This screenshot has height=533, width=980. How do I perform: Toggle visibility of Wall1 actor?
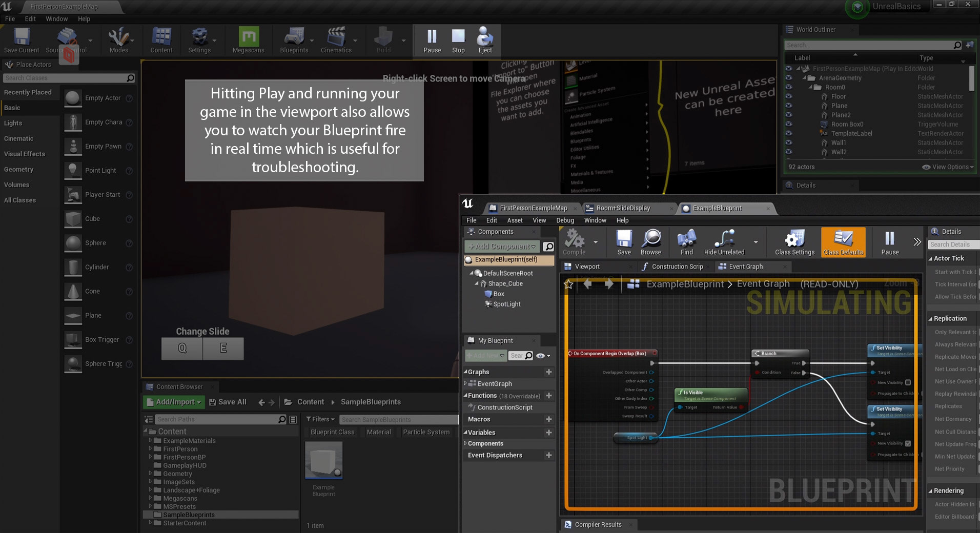[x=789, y=142]
